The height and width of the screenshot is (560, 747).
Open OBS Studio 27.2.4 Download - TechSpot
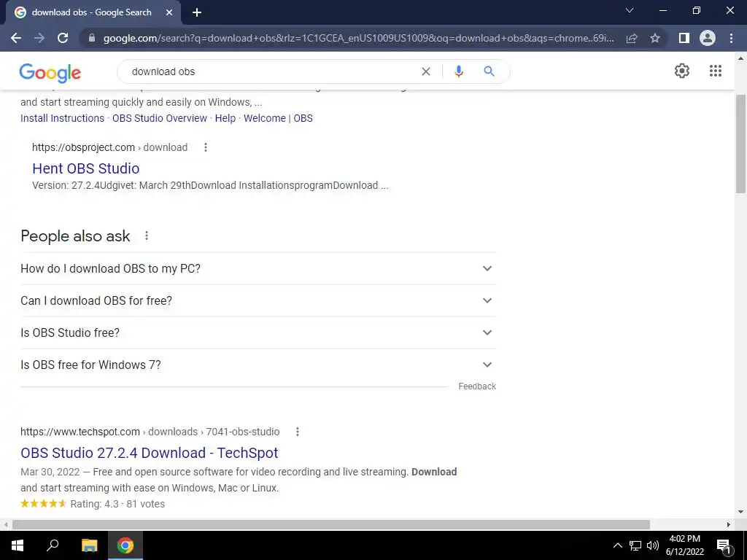coord(149,452)
